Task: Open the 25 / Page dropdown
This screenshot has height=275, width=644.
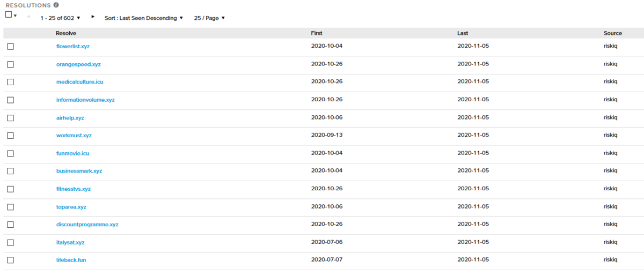Action: pyautogui.click(x=209, y=18)
